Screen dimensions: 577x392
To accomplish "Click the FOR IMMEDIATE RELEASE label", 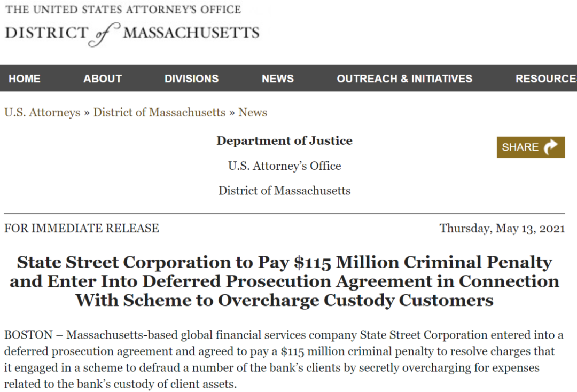I will pyautogui.click(x=82, y=229).
